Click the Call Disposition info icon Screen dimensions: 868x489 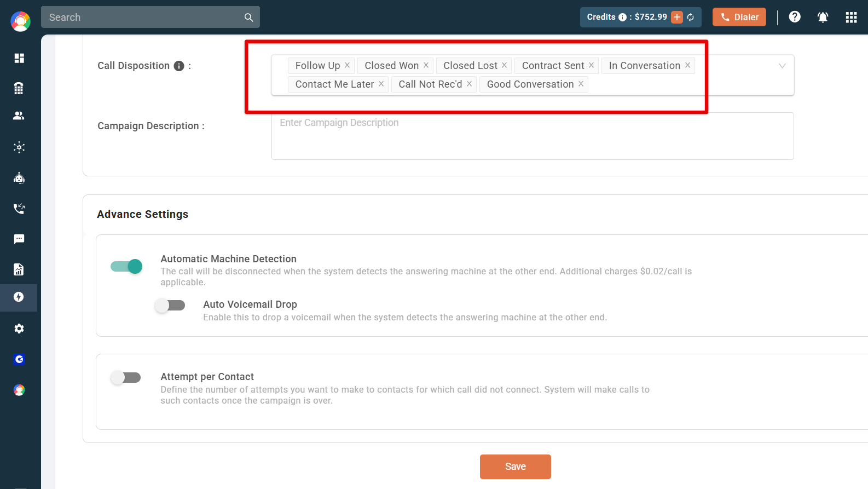pyautogui.click(x=179, y=66)
